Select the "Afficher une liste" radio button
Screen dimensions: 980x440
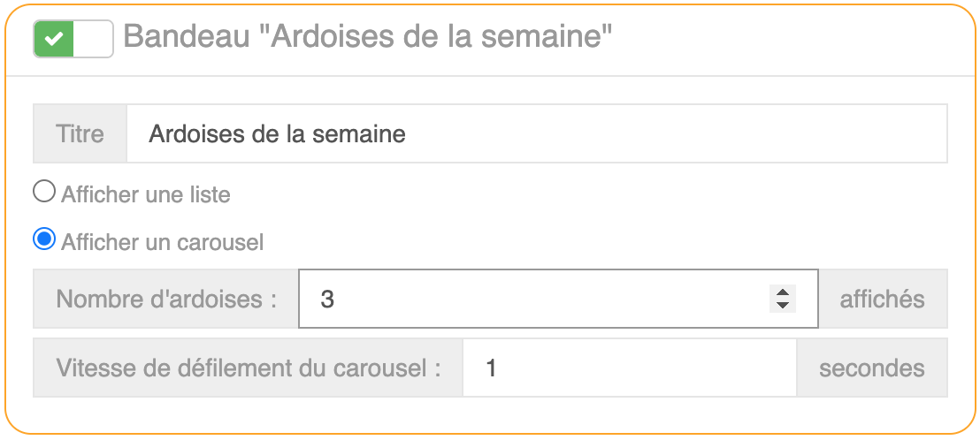43,192
